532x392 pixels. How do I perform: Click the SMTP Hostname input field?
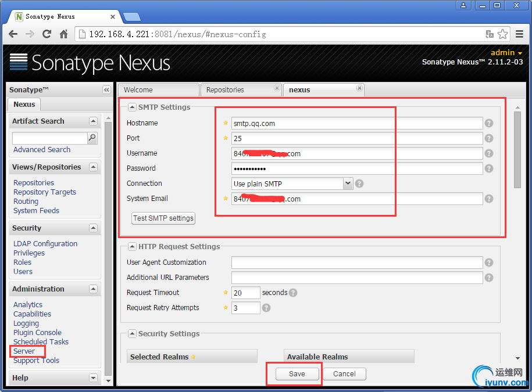(x=357, y=123)
